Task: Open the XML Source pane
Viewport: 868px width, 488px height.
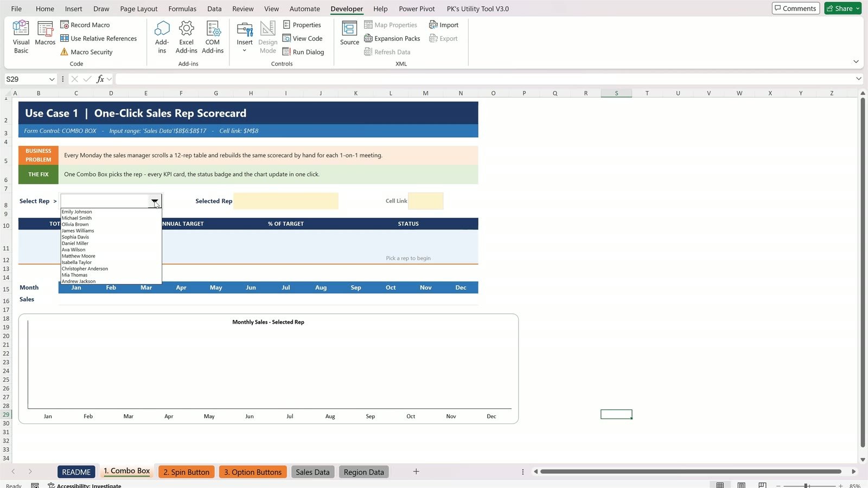Action: coord(349,34)
